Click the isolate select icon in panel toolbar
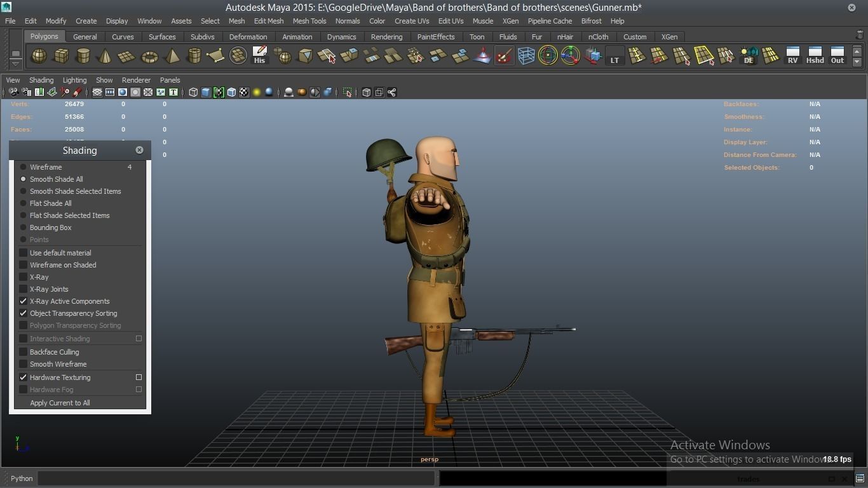 point(348,93)
